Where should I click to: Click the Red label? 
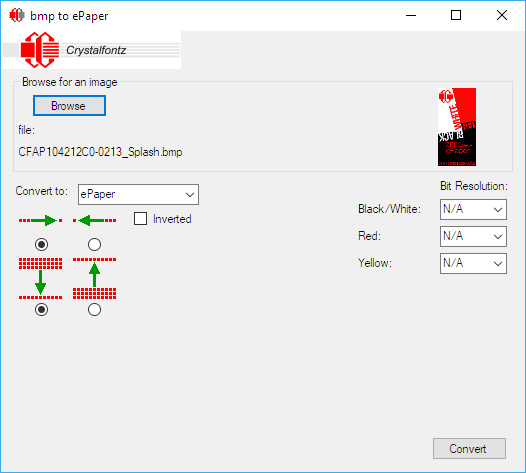pyautogui.click(x=369, y=236)
